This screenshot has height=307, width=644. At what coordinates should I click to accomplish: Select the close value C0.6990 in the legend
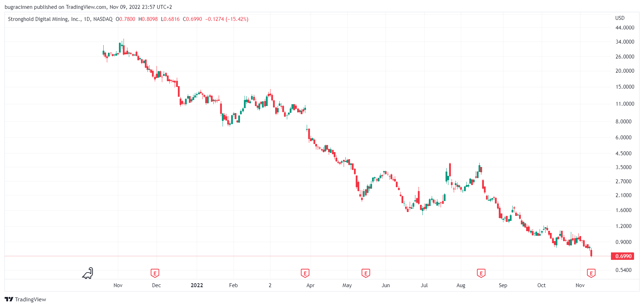click(x=192, y=19)
